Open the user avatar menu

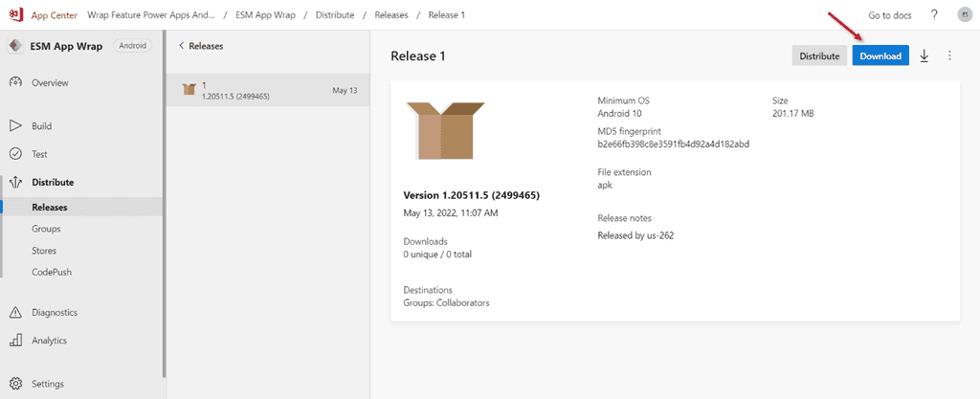point(965,15)
